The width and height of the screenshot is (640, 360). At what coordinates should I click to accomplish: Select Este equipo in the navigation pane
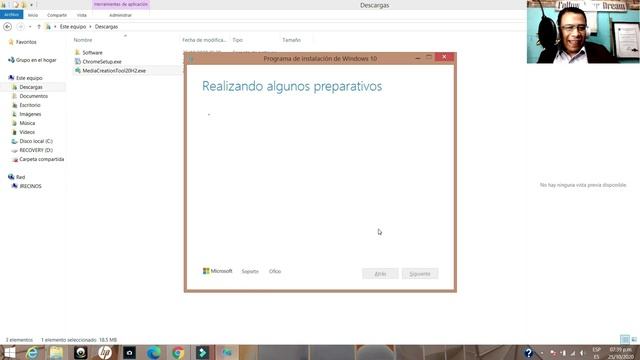29,78
